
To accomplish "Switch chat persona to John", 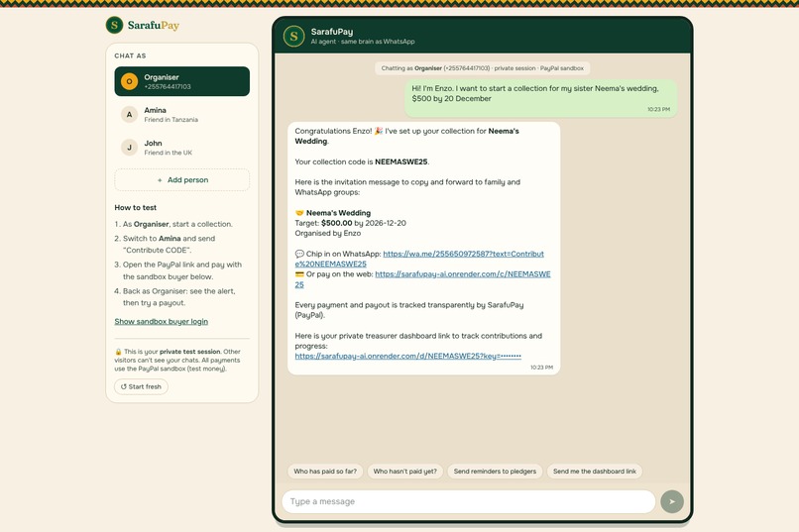I will [x=182, y=148].
